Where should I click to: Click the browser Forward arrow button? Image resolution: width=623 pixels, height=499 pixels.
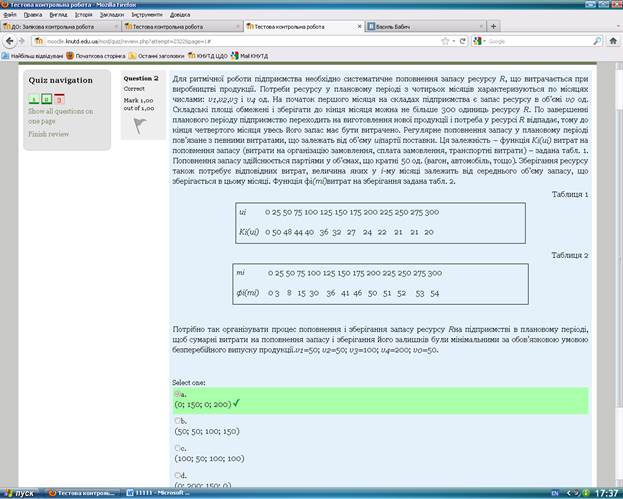pos(22,41)
